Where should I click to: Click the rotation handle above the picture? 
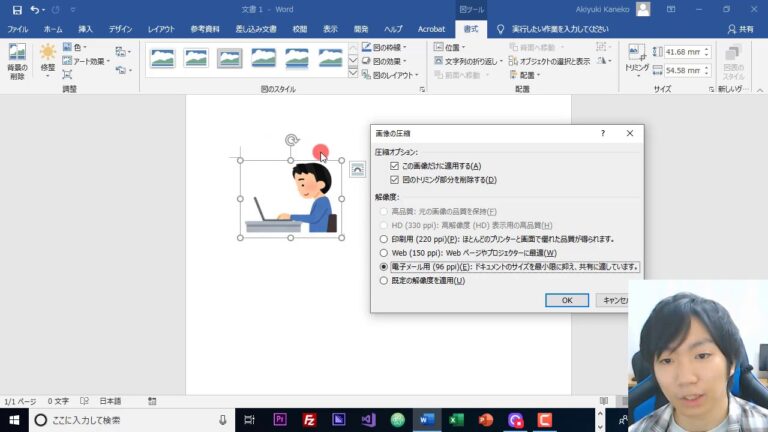(x=291, y=140)
